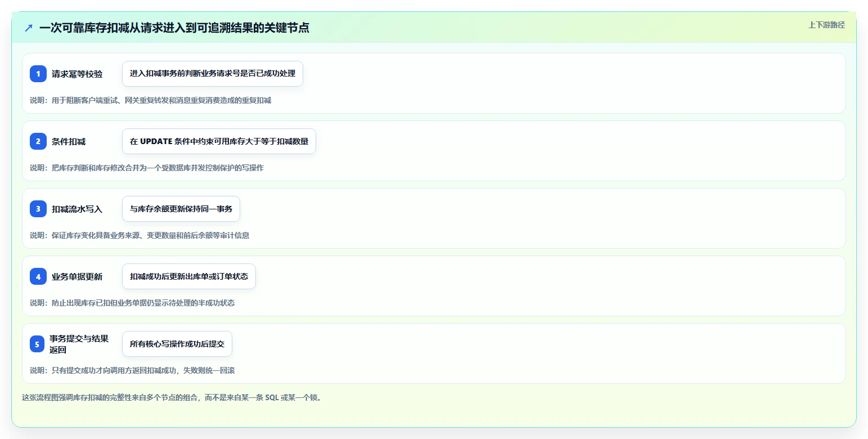Click step number badge 4
This screenshot has width=868, height=439.
pyautogui.click(x=38, y=276)
